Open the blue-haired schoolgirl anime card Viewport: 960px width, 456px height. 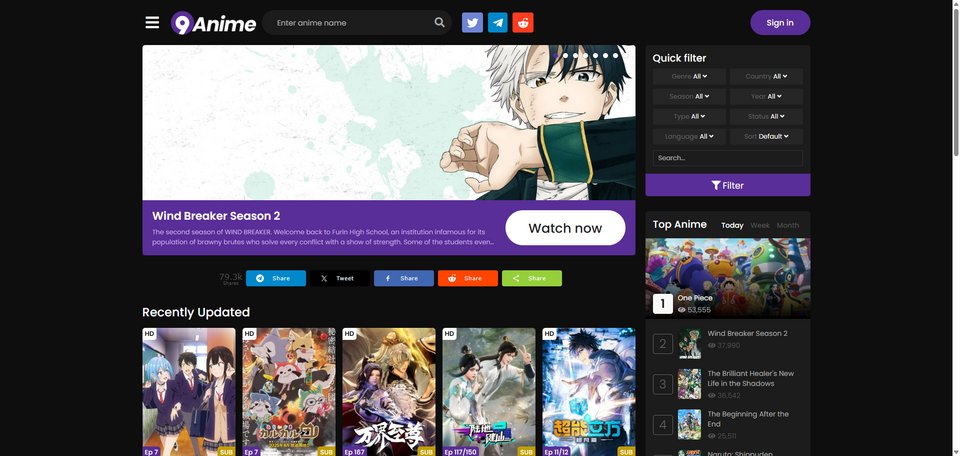tap(189, 392)
